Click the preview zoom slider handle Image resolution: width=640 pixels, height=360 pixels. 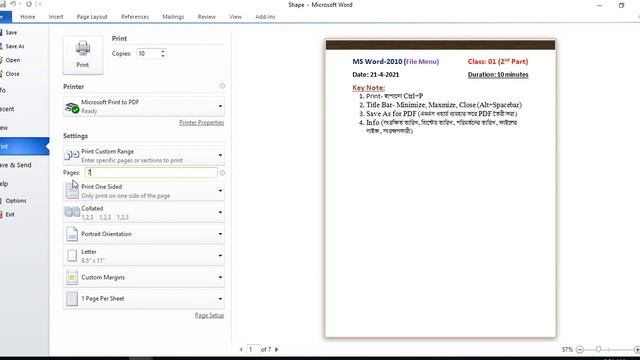[598, 349]
